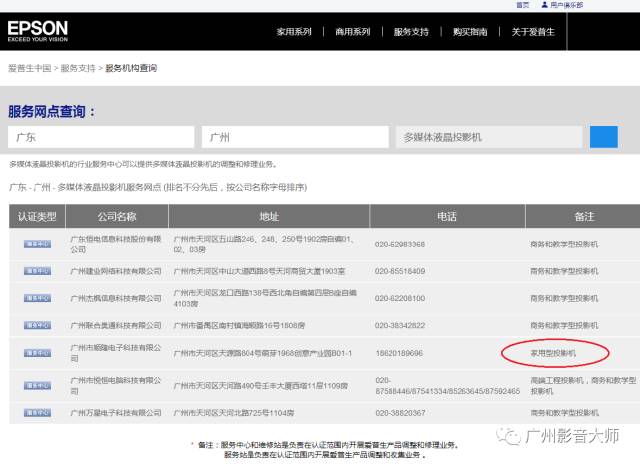
Task: Click 商务和教学型投影机 remark in 020-62983368 row
Action: pos(564,244)
